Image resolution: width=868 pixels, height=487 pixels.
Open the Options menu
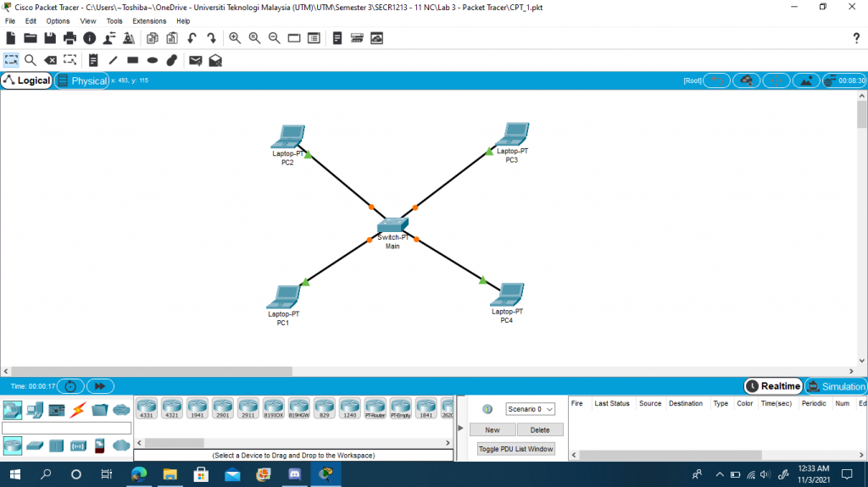click(x=58, y=21)
